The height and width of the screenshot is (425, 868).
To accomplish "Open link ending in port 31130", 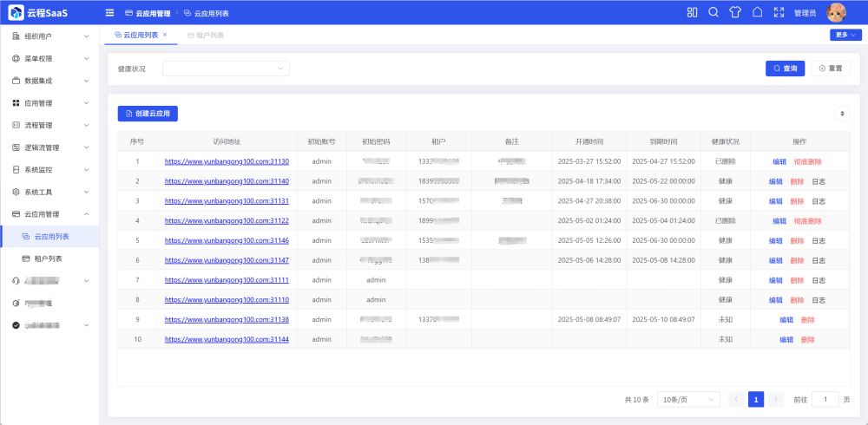I will [x=227, y=161].
